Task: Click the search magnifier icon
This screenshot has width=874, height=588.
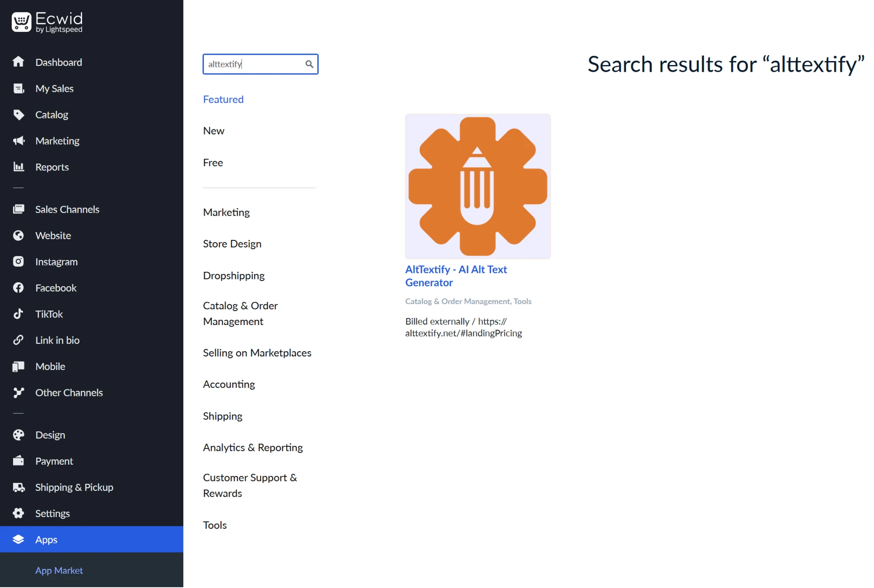Action: [x=309, y=64]
